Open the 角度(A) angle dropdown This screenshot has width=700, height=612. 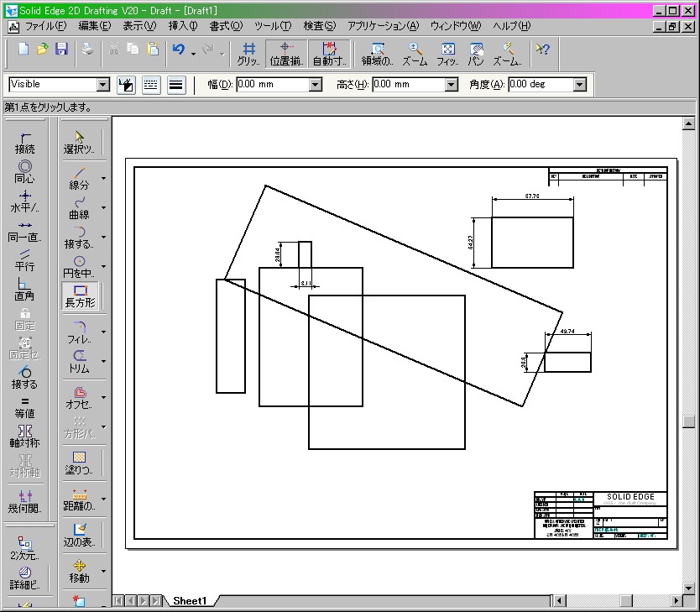(x=579, y=84)
